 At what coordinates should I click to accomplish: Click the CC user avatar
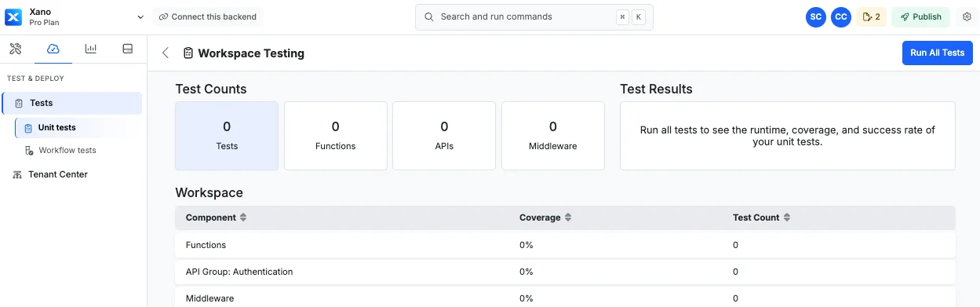point(841,16)
